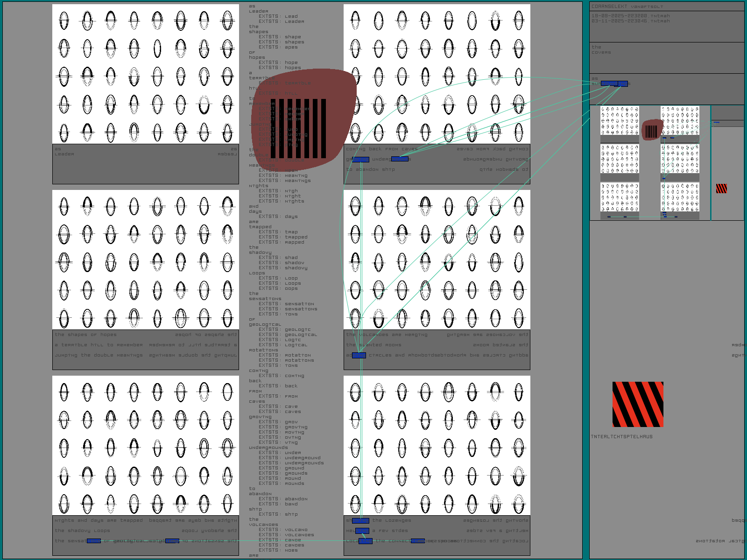Click highlighted 'ROUND' in 'surroundings' text
747x560 pixels.
point(608,84)
